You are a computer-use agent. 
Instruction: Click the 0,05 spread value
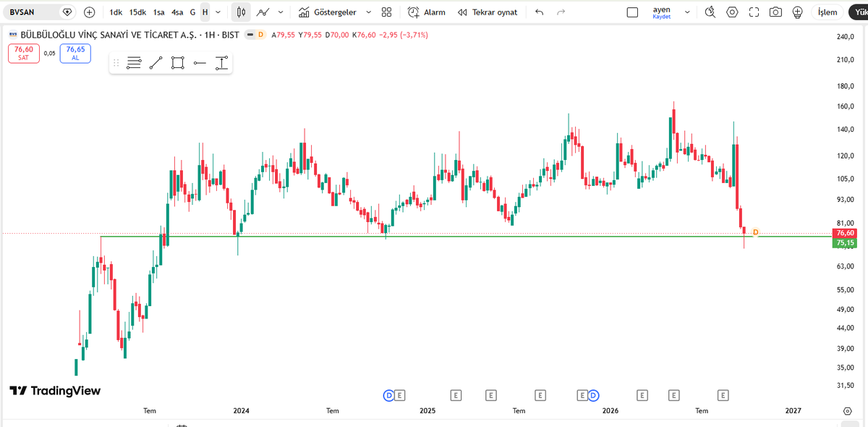49,53
